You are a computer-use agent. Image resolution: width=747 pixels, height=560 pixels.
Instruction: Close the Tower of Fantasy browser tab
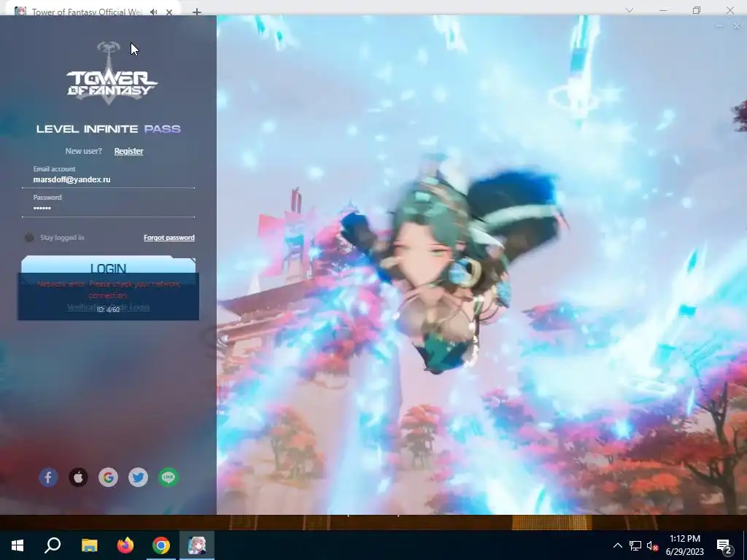(x=169, y=12)
